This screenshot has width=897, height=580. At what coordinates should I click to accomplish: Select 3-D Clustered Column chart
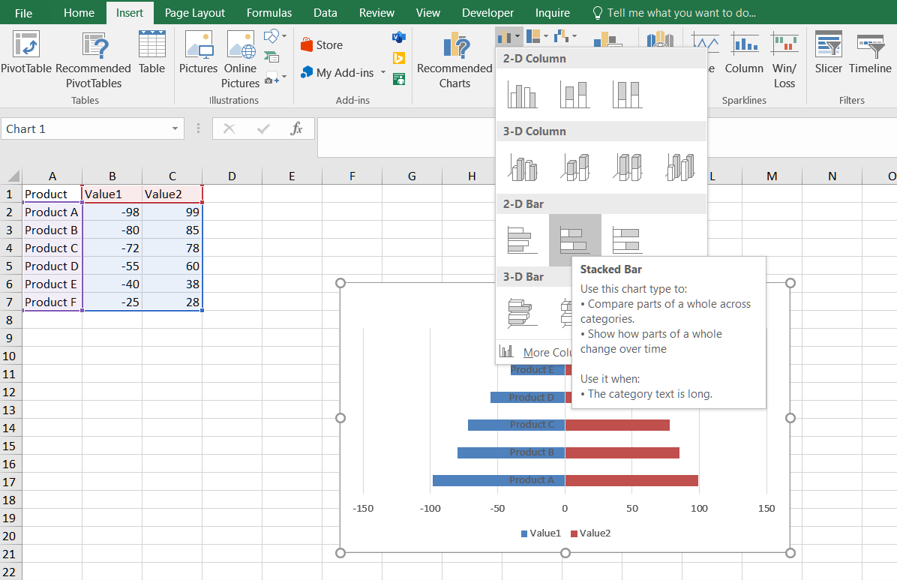point(522,167)
